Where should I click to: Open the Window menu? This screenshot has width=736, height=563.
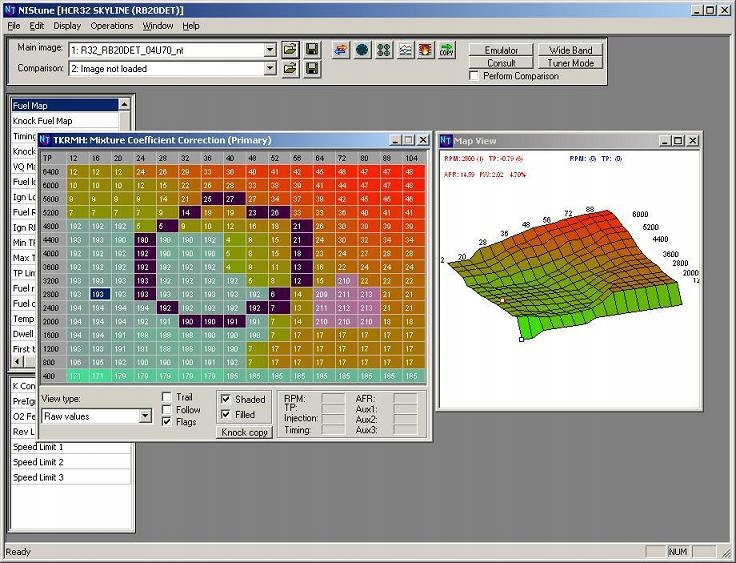[x=158, y=26]
